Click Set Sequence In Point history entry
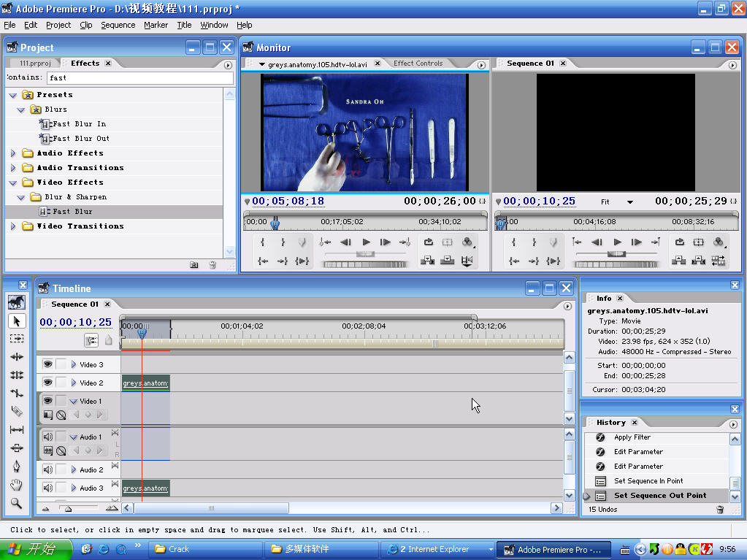 coord(648,481)
